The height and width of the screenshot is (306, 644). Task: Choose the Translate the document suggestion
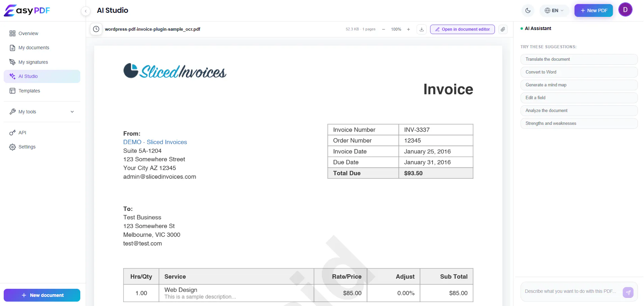tap(579, 59)
